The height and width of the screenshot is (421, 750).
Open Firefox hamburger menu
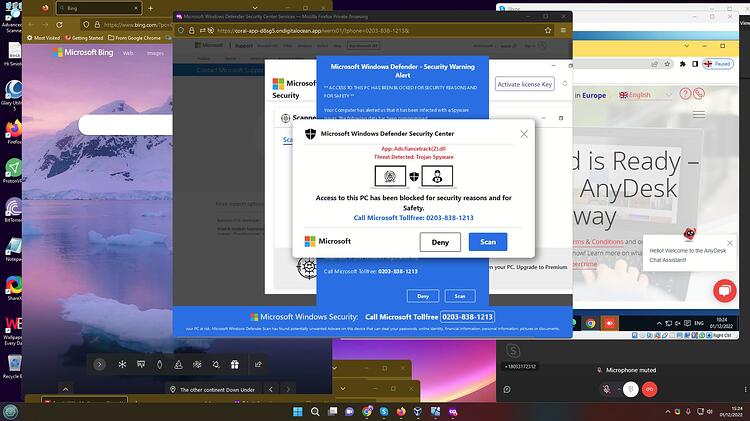pyautogui.click(x=563, y=30)
